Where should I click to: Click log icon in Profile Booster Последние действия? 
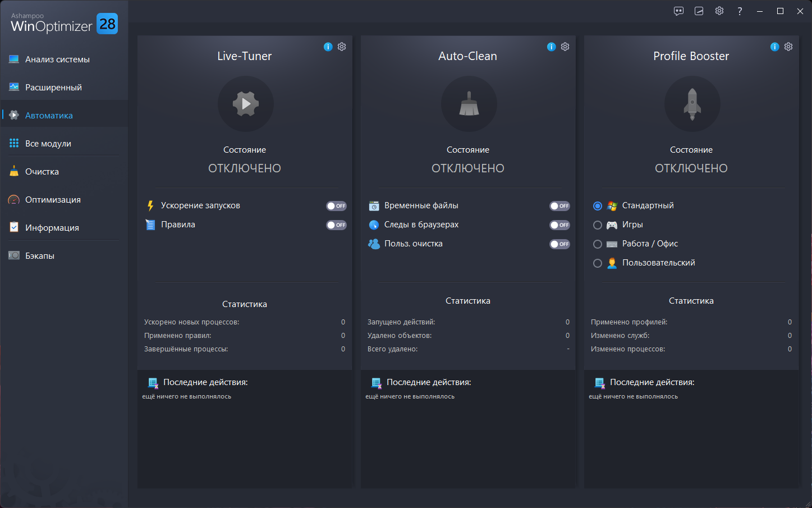point(600,383)
